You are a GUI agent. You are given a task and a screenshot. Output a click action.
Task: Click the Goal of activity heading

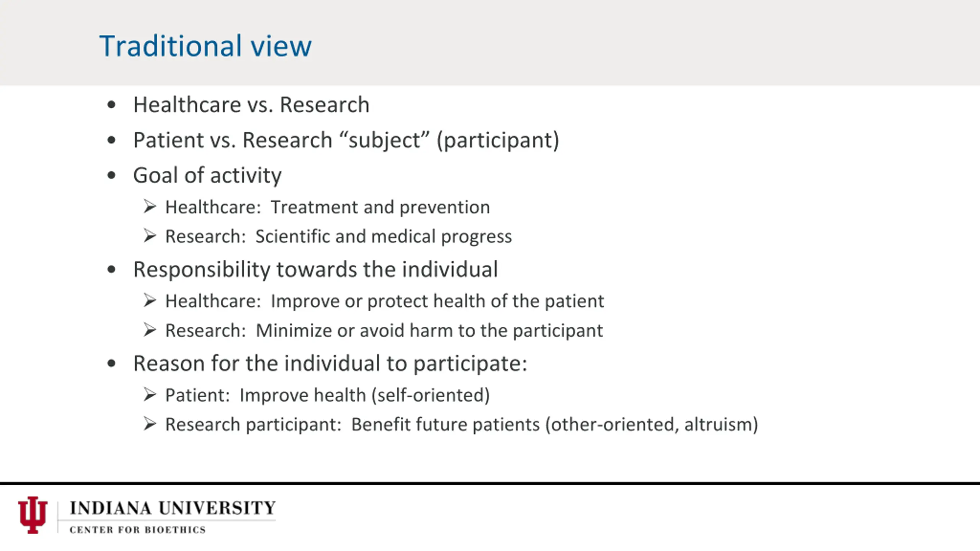(207, 176)
